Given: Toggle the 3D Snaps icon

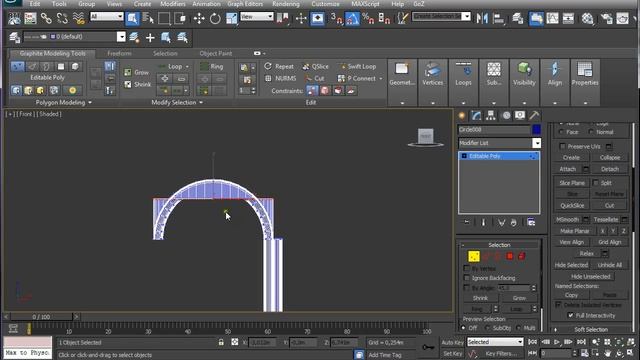Looking at the screenshot, I should [x=336, y=18].
